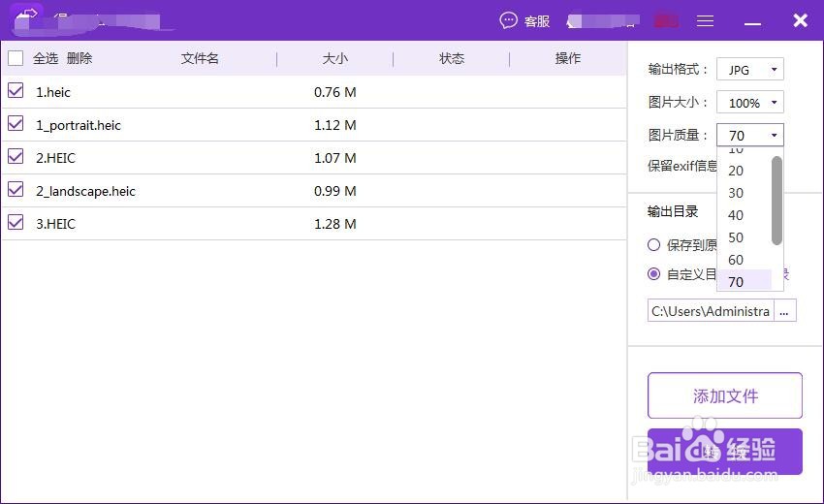
Task: Click the 状态 column header
Action: (452, 58)
